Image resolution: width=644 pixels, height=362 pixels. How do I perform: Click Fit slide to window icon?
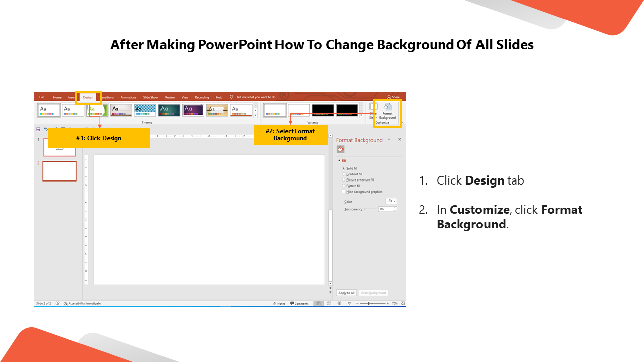point(403,303)
